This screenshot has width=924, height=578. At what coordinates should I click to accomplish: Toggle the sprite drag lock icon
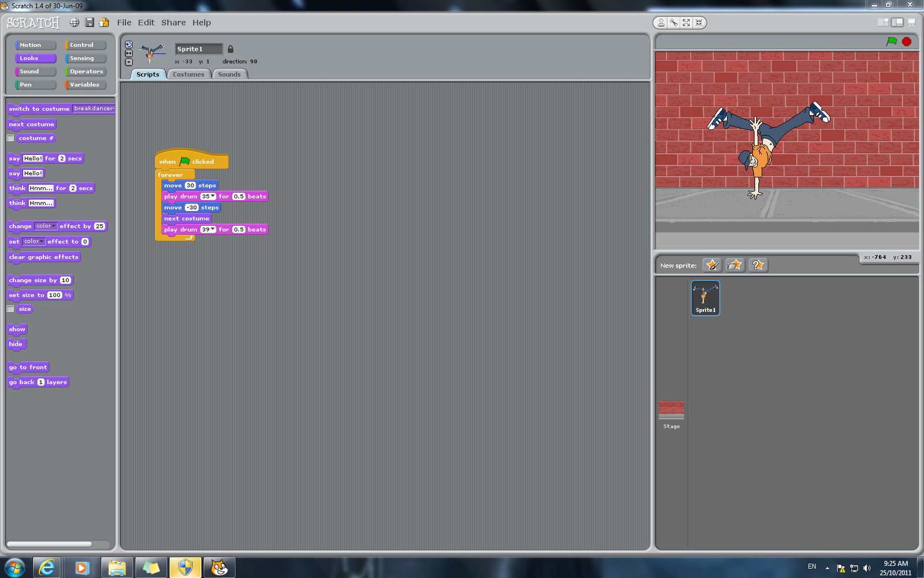click(230, 49)
